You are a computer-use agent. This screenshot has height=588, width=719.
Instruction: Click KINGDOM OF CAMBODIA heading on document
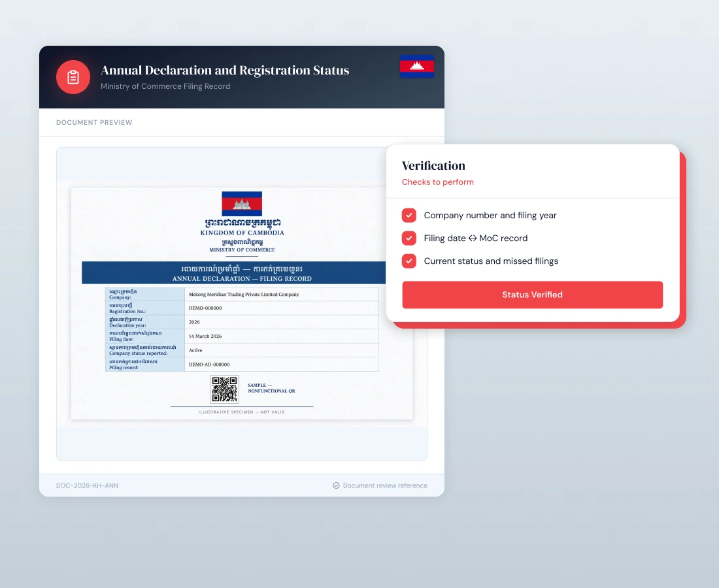point(242,233)
